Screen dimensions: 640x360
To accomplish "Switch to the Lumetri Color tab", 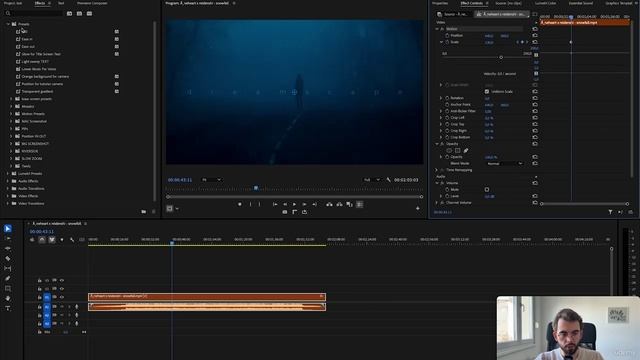I will (x=545, y=3).
